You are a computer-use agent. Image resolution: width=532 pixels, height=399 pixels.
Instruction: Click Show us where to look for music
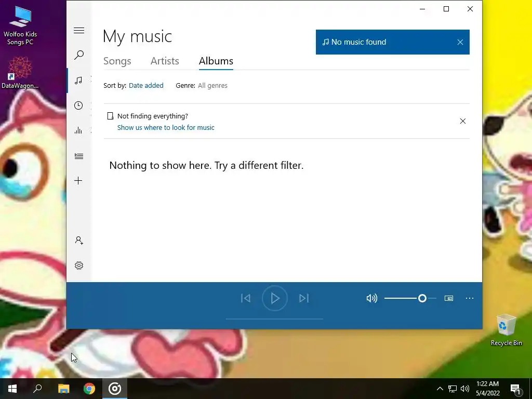(x=166, y=128)
